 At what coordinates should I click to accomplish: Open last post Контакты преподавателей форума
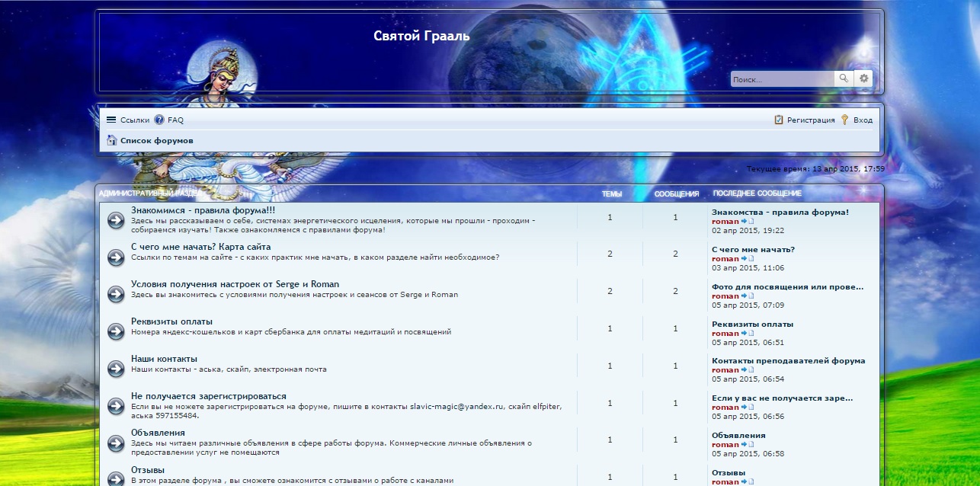[789, 360]
